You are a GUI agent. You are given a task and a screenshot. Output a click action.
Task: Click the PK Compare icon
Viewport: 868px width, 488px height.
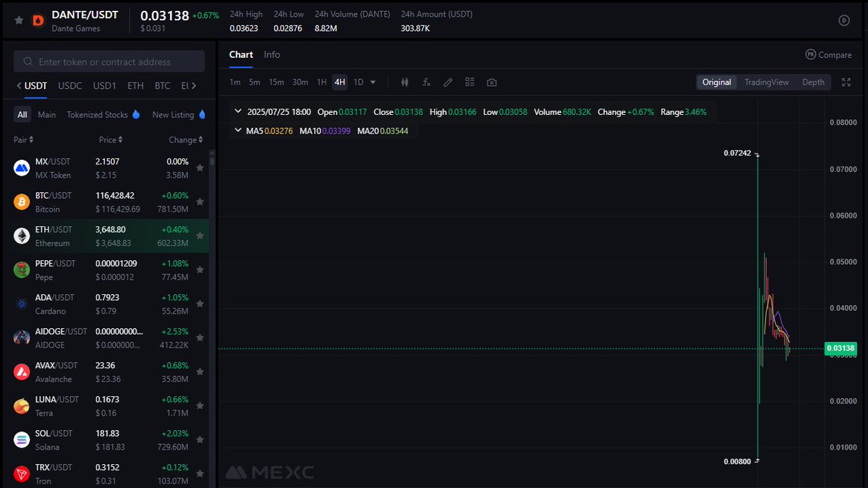811,55
